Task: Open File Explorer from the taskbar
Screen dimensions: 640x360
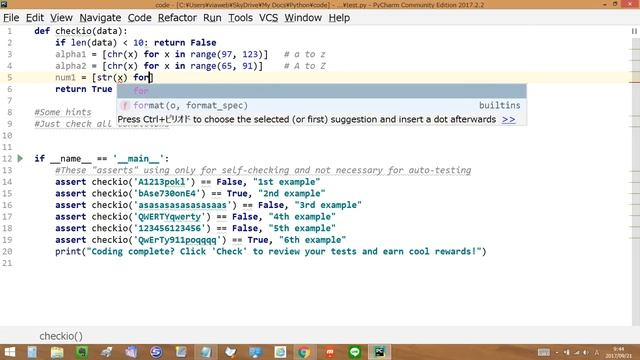Action: 57,352
